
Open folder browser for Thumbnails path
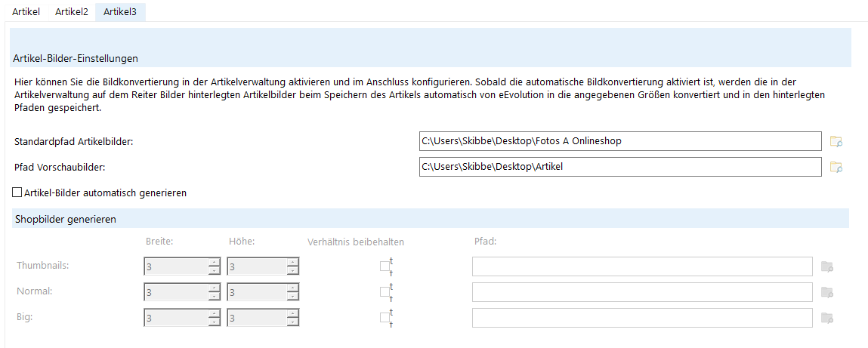click(827, 266)
